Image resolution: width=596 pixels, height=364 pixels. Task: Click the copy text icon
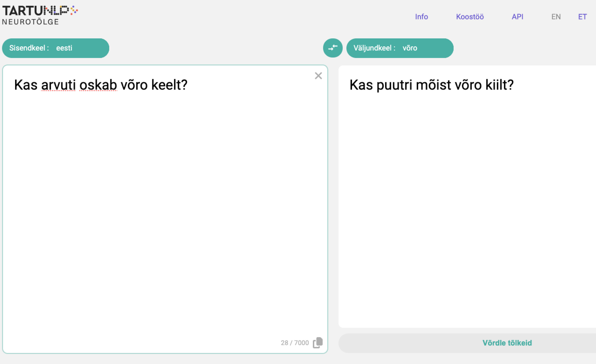click(x=318, y=343)
